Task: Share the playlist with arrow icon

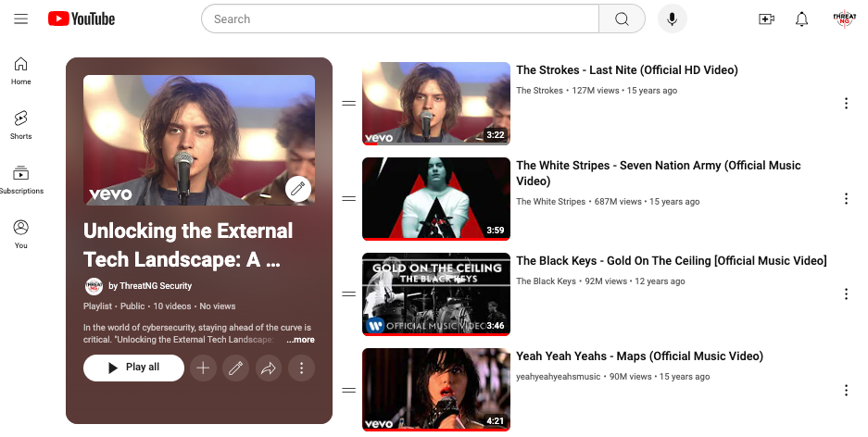Action: click(x=269, y=368)
